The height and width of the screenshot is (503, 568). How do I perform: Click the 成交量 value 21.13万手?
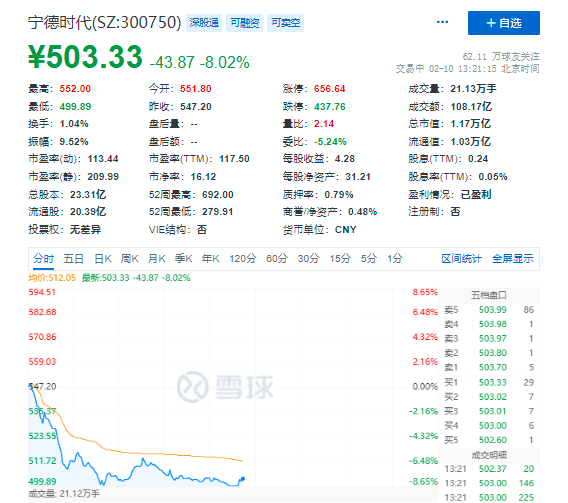pyautogui.click(x=473, y=89)
